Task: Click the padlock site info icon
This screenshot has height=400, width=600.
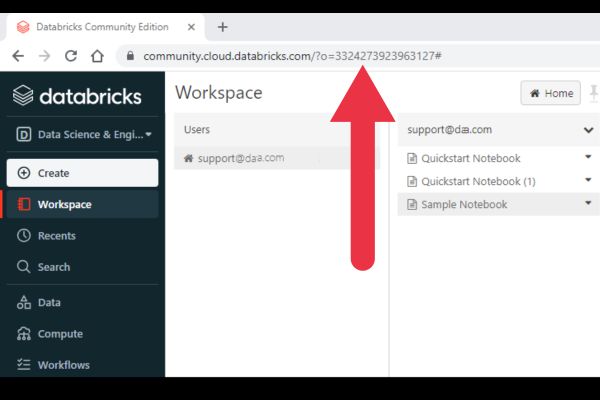Action: pos(130,56)
